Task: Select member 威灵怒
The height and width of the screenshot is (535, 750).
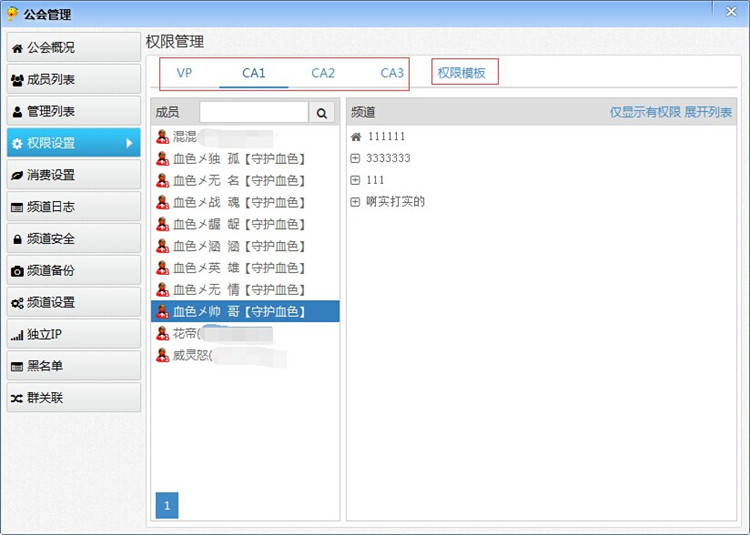Action: (245, 355)
